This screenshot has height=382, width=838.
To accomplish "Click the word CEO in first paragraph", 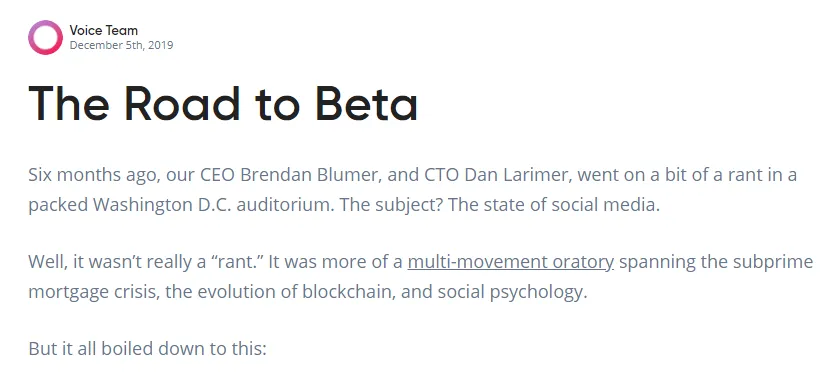I will pos(218,175).
